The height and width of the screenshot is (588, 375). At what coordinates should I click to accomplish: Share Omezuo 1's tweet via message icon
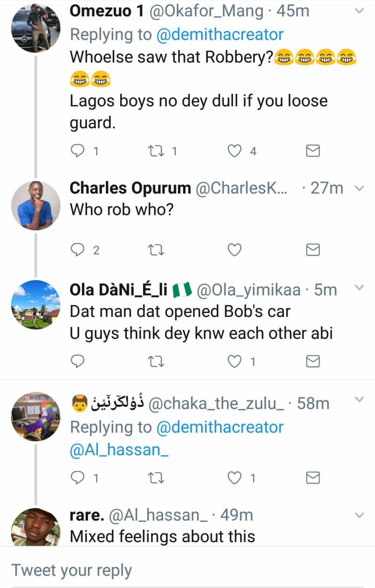click(x=313, y=151)
